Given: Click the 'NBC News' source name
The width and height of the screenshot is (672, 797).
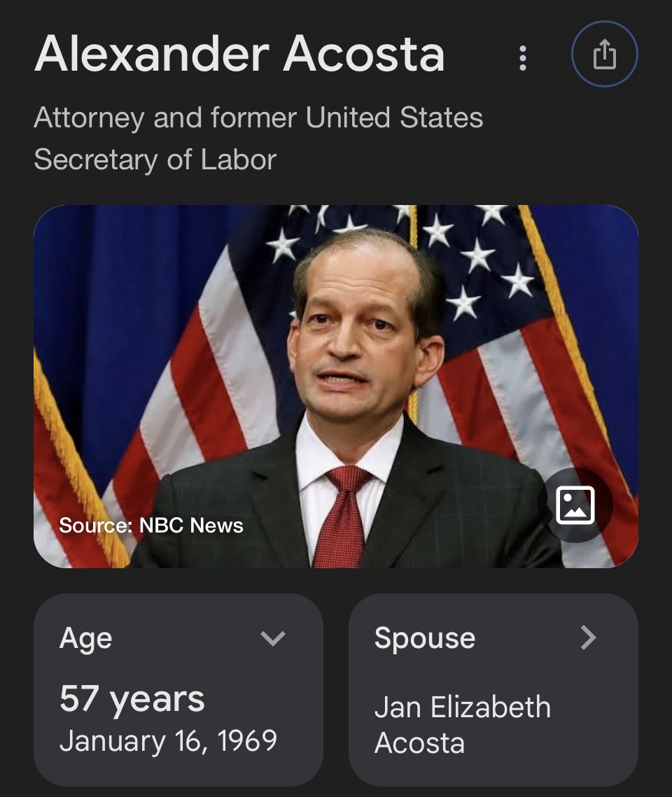Looking at the screenshot, I should tap(191, 526).
